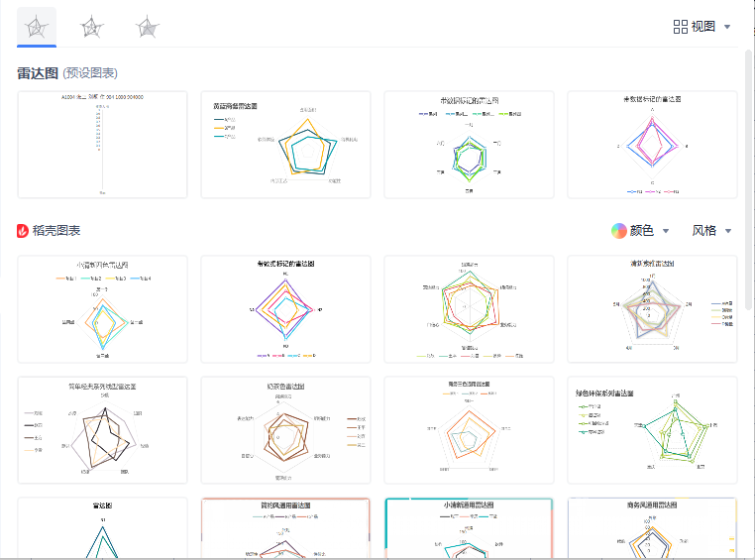Screen dimensions: 755x560
Task: Pick the 黄蓝商务雷达图 pentagon preset
Action: coord(285,145)
